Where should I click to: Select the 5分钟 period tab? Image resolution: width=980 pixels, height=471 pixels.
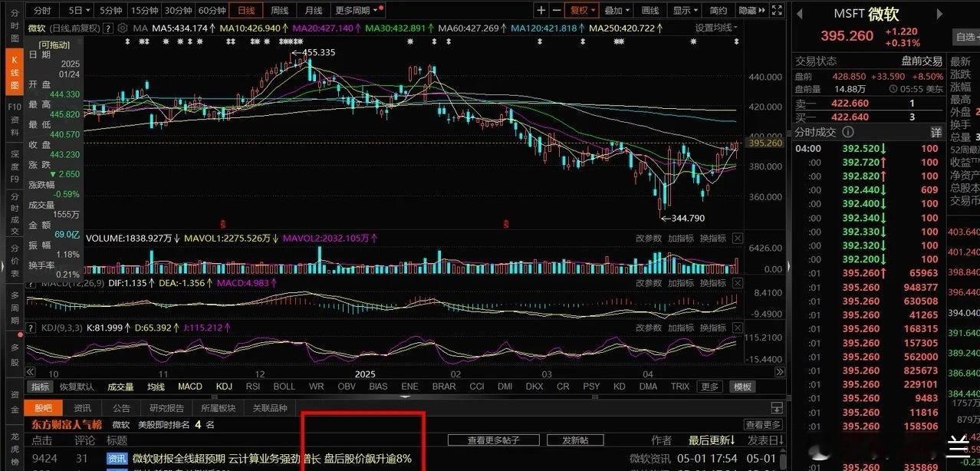coord(112,10)
